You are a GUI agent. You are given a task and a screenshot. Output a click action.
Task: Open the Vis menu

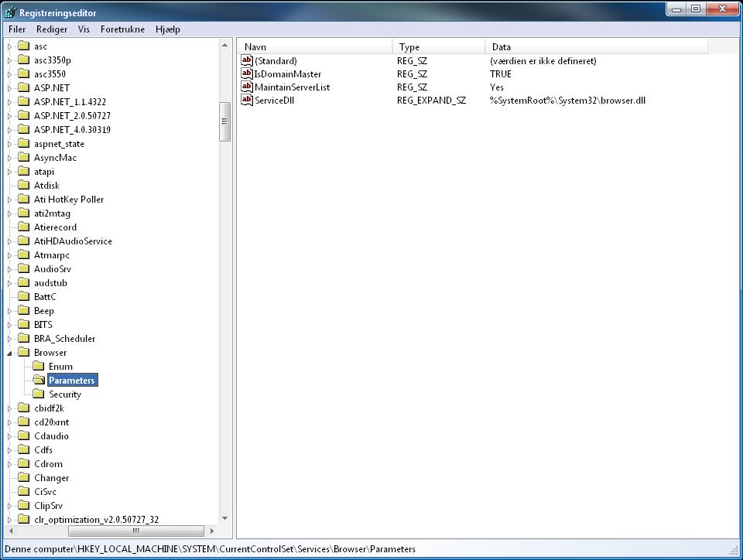84,29
